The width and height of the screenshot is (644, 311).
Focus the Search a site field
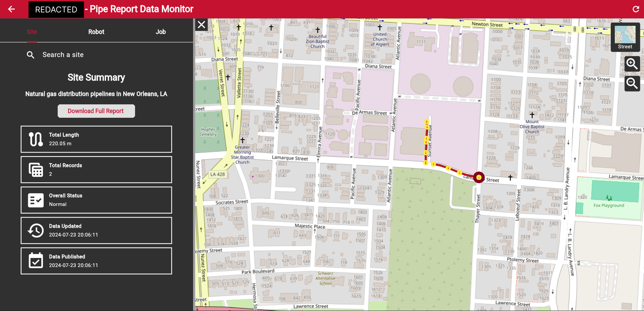[x=96, y=55]
